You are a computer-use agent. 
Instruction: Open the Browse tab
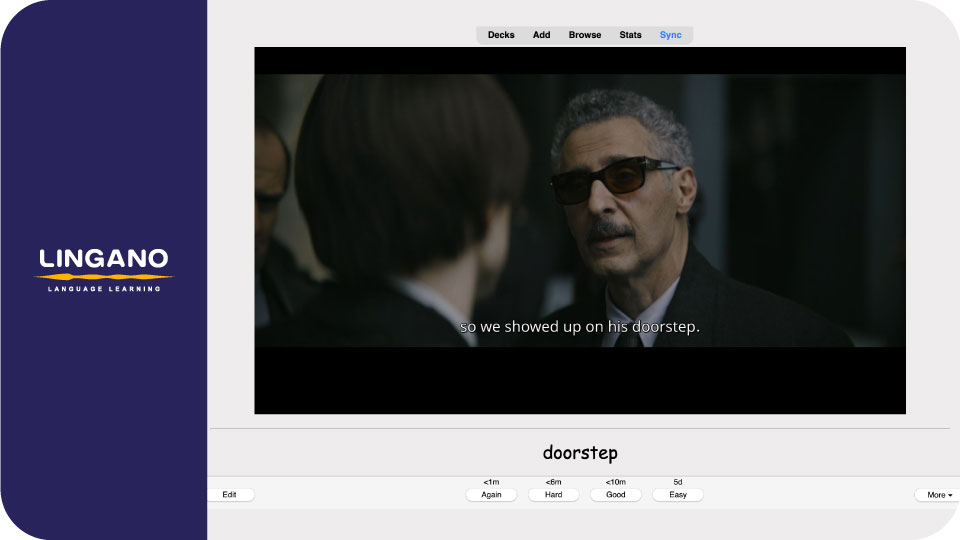[x=585, y=35]
